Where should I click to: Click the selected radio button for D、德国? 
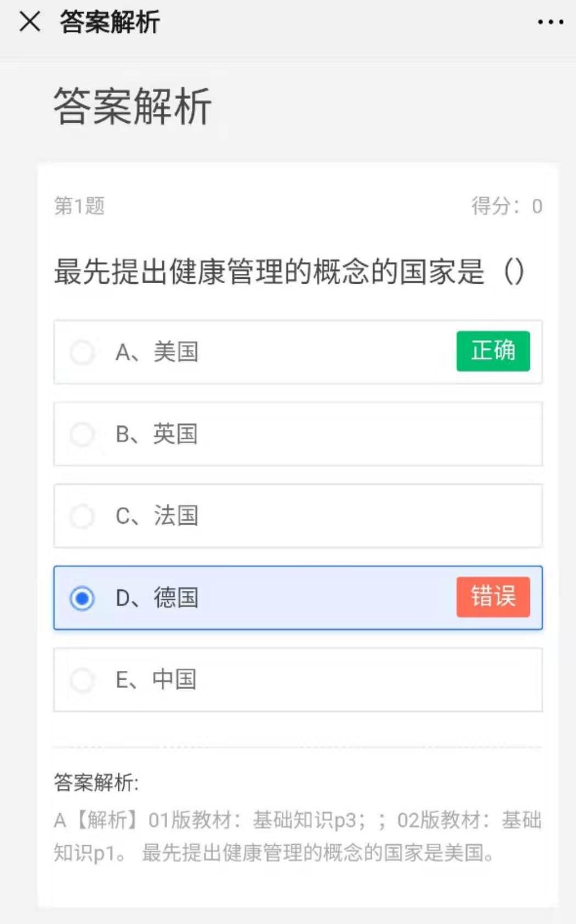(x=82, y=598)
